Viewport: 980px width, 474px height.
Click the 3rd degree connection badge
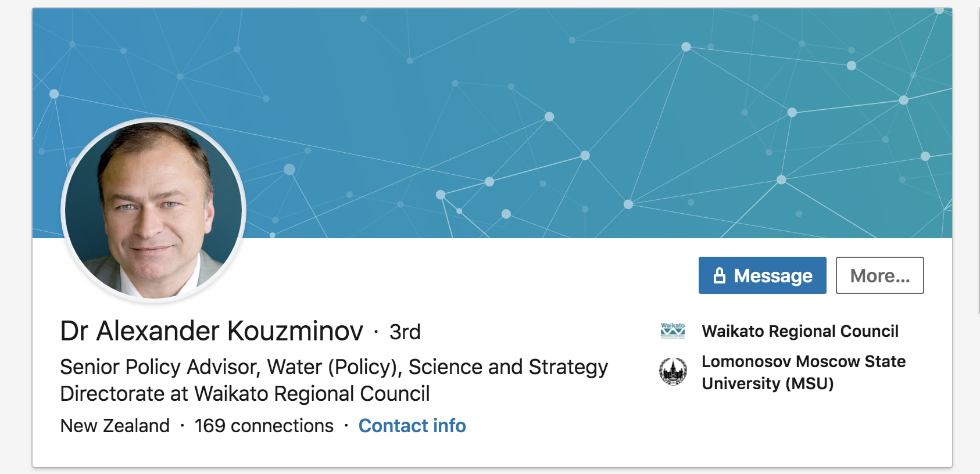[x=405, y=332]
